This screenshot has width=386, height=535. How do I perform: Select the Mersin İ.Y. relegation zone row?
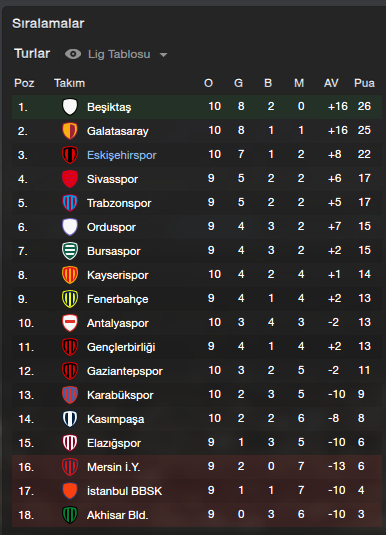pos(197,466)
